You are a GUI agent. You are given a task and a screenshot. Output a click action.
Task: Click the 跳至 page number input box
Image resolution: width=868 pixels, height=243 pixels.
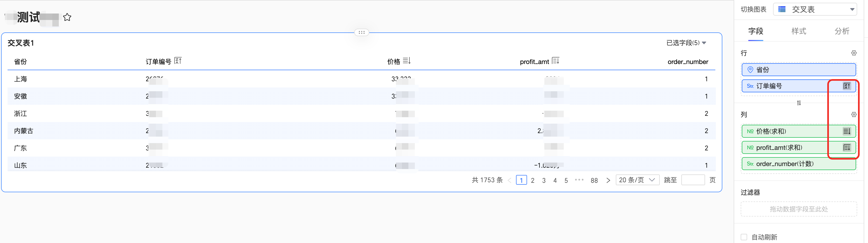click(x=692, y=180)
